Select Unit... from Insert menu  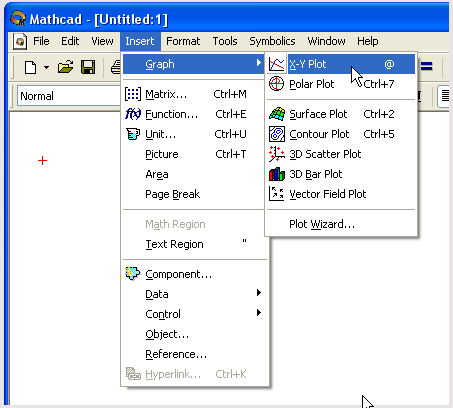pos(194,134)
